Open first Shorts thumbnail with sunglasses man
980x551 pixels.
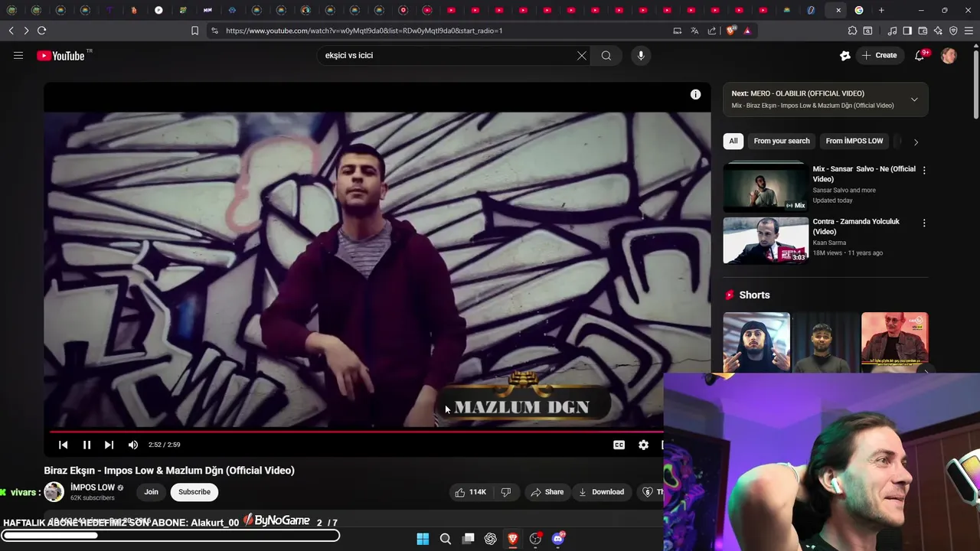pyautogui.click(x=756, y=342)
